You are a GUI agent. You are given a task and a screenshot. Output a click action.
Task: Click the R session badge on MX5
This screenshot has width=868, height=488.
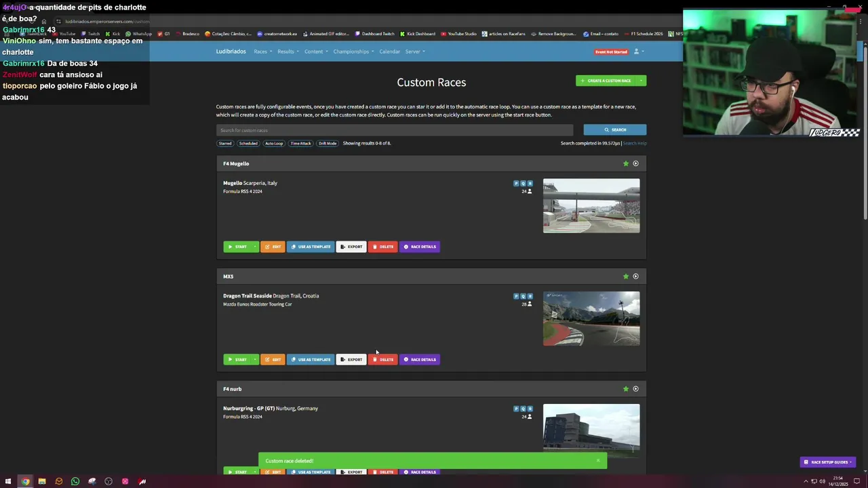[530, 296]
